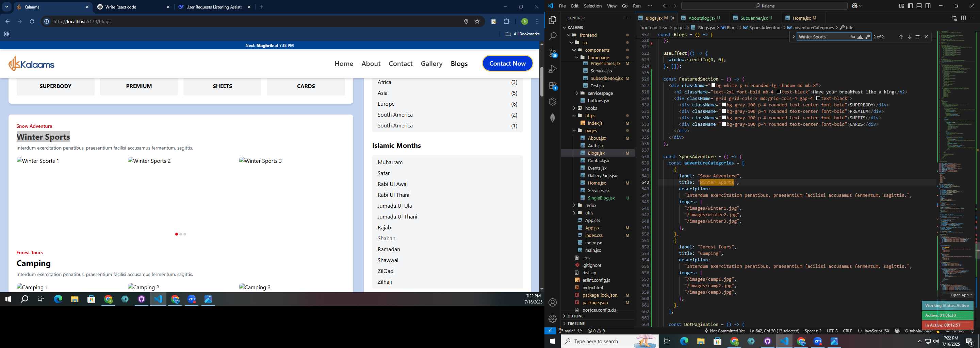Viewport: 980px width, 348px height.
Task: Click the Open Changes compare icon in editor toolbar
Action: coord(954,18)
